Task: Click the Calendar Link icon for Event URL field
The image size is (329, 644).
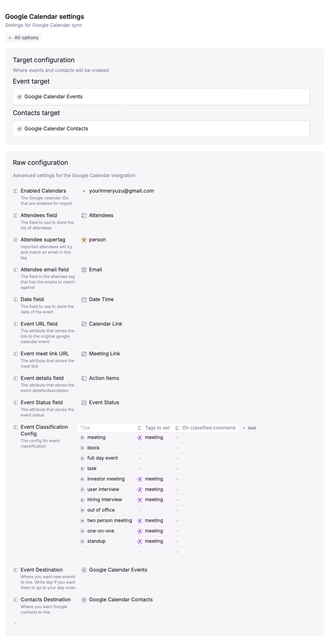Action: point(84,324)
